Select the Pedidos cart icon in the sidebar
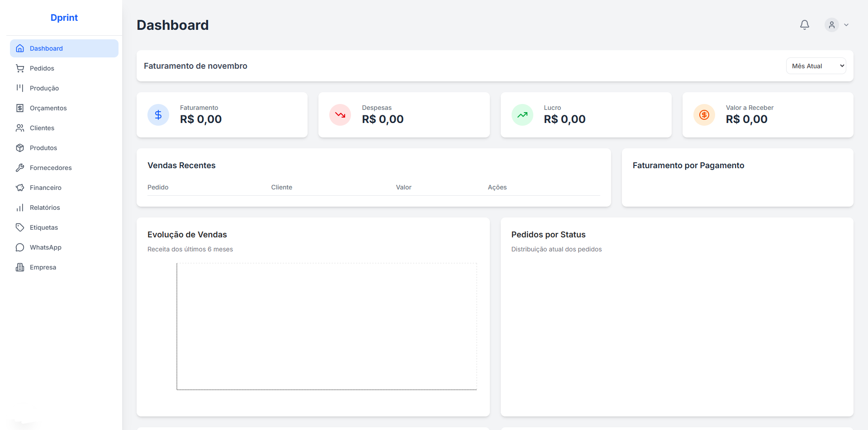Viewport: 868px width, 430px height. click(x=20, y=68)
